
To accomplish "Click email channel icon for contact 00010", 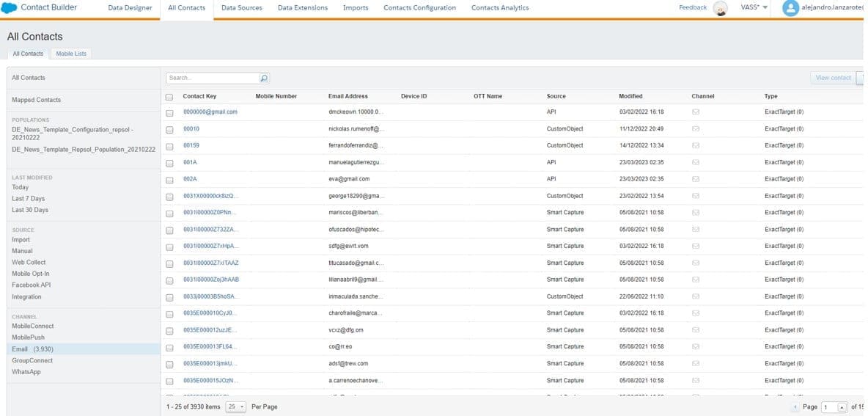I will pos(695,128).
